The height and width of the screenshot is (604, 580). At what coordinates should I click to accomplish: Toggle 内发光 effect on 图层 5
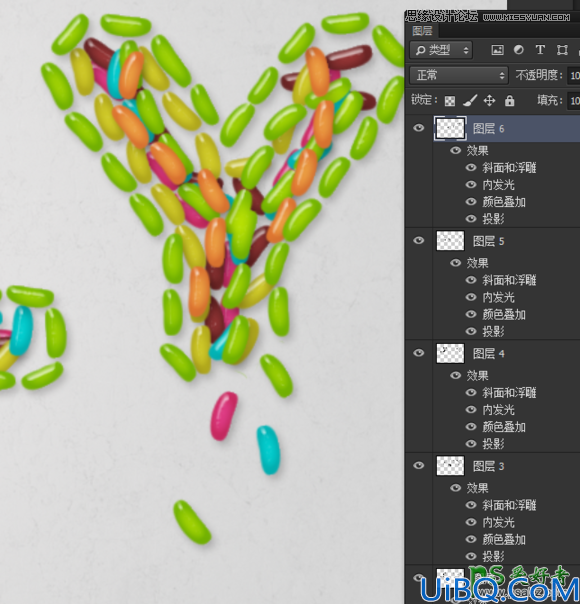point(471,297)
